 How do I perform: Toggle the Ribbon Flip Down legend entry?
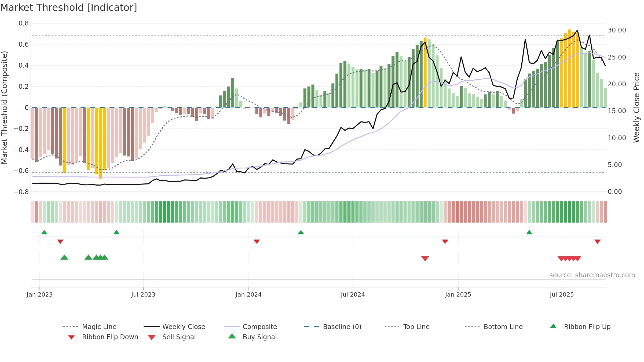tap(103, 337)
